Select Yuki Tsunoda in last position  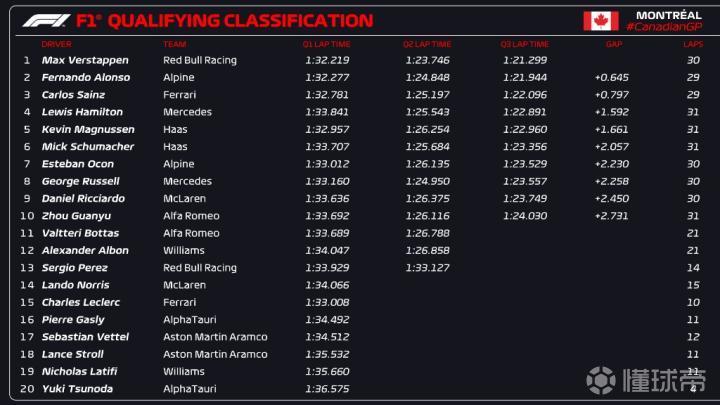tap(77, 389)
